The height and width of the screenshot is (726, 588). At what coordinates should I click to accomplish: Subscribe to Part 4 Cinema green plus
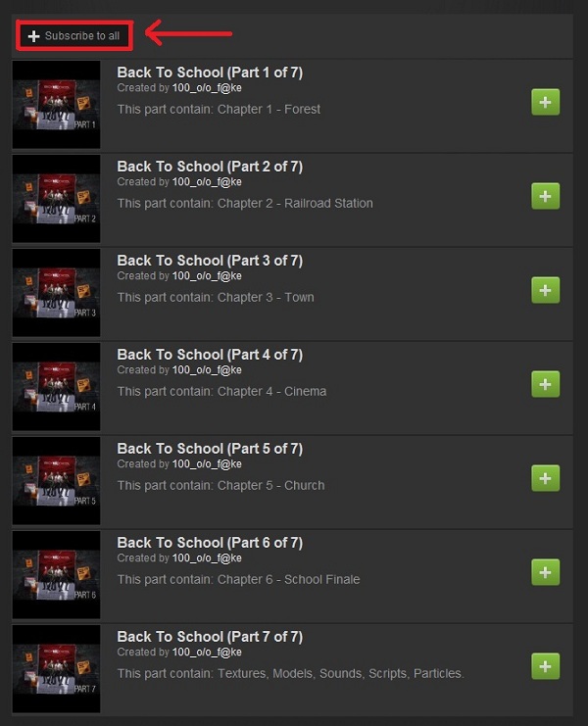point(545,384)
